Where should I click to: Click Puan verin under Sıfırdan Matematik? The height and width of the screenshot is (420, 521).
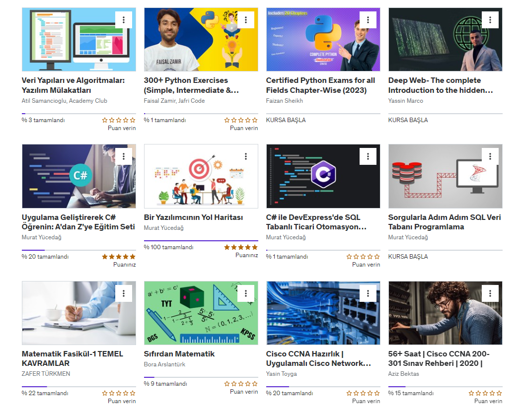click(x=244, y=392)
